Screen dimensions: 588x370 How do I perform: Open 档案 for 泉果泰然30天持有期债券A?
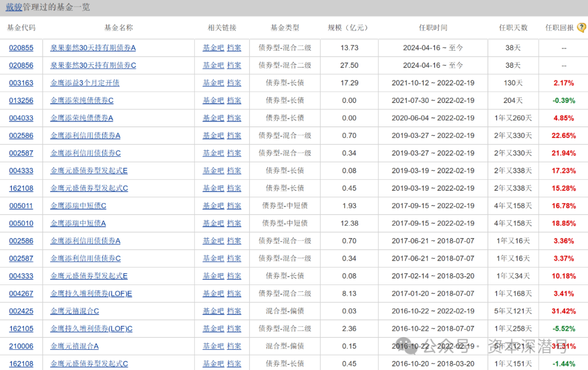click(234, 47)
